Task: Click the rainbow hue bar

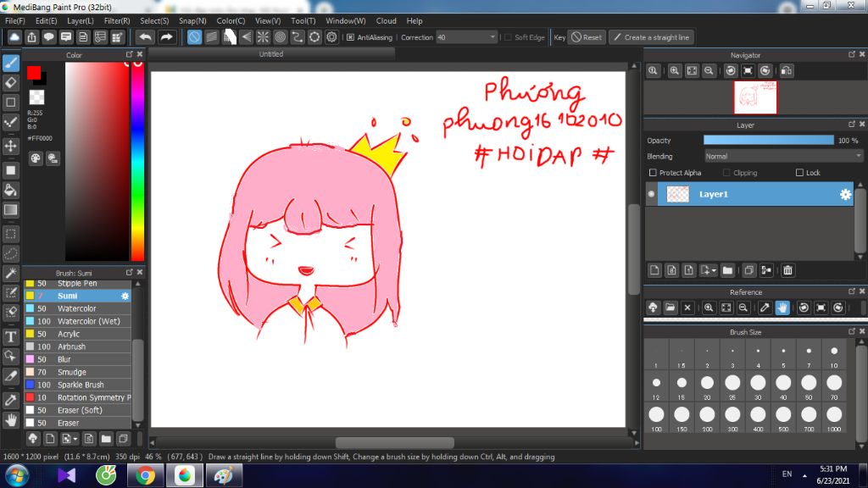Action: [138, 161]
